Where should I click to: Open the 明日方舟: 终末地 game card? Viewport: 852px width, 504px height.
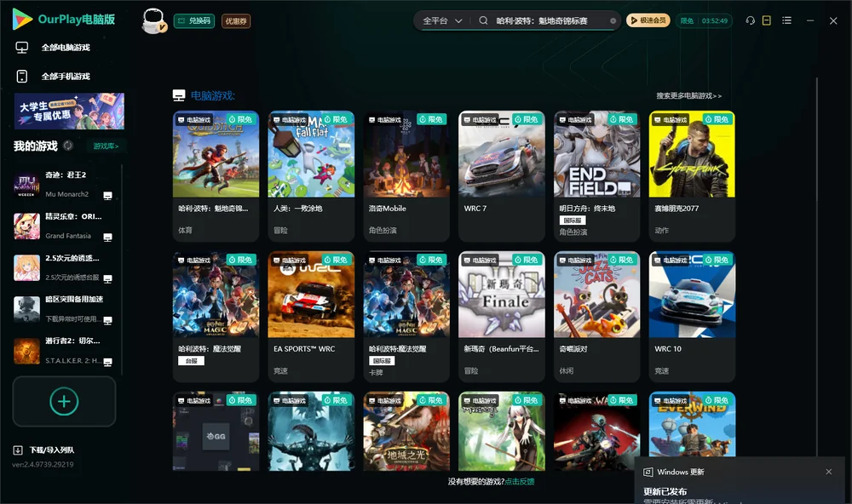point(596,176)
